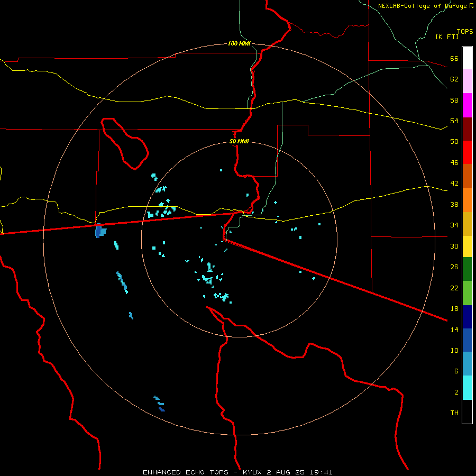Click the white swatch in the tops legend

pos(467,58)
